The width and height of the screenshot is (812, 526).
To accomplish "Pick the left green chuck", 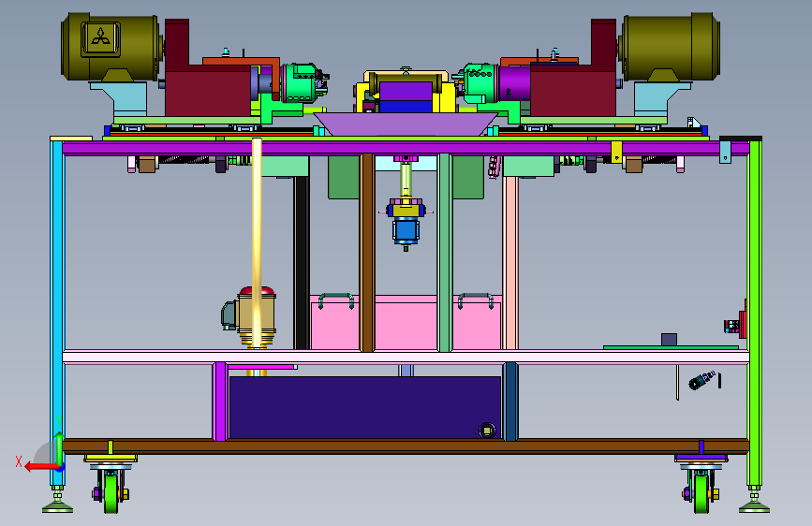I will tap(300, 83).
